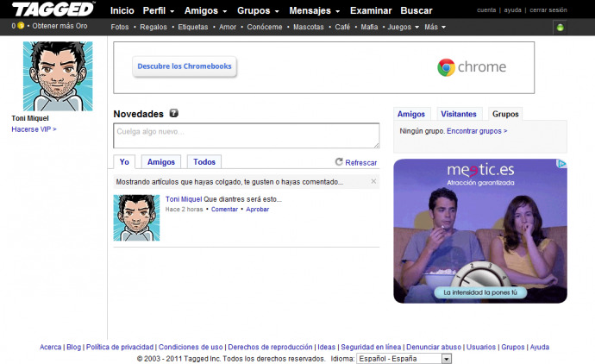Click the 'Cuelga algo nuevo' text box
595x364 pixels.
(x=246, y=135)
